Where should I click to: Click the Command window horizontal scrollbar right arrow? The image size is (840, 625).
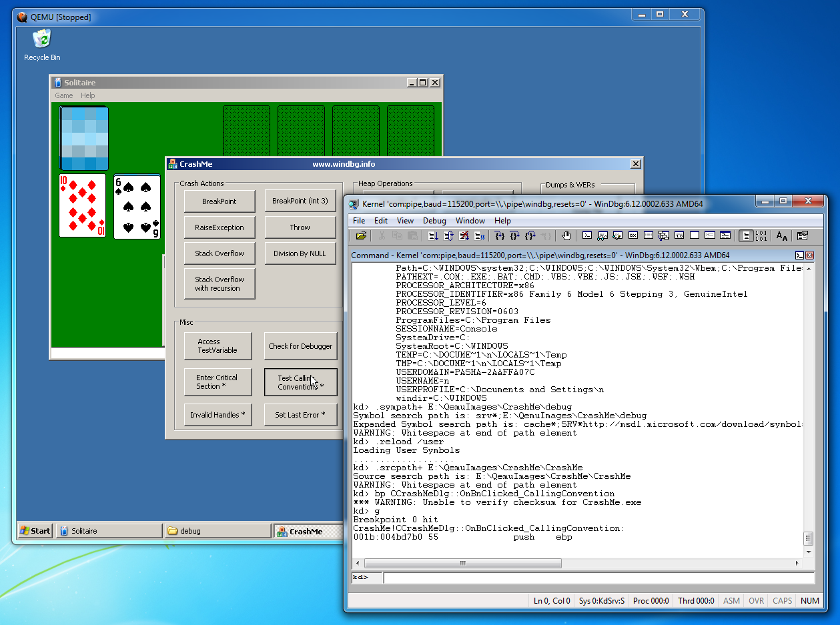(797, 564)
